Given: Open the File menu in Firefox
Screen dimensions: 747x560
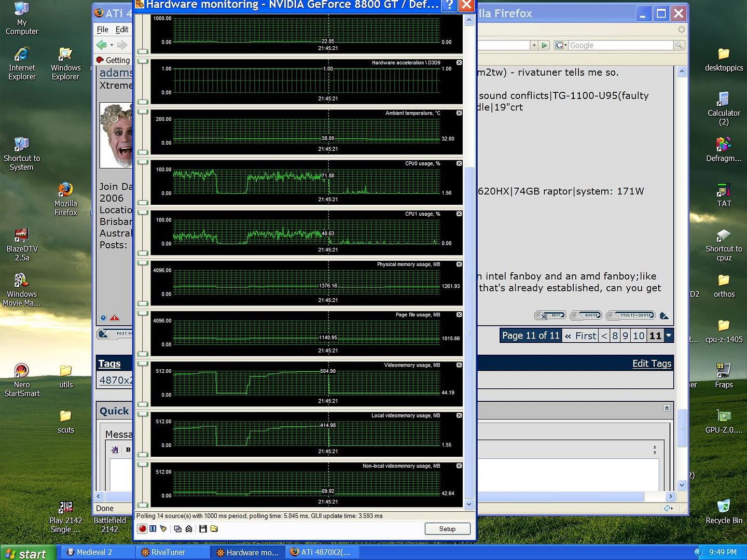Looking at the screenshot, I should [x=102, y=30].
